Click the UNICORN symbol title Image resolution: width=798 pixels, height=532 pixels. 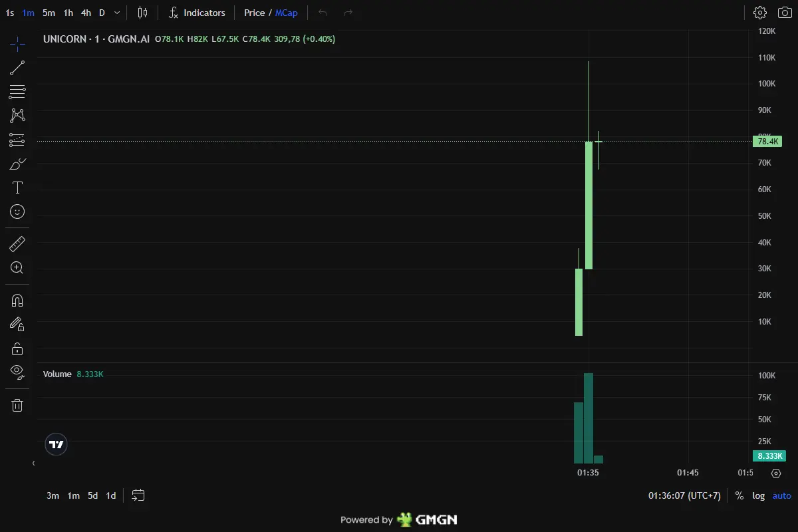66,39
